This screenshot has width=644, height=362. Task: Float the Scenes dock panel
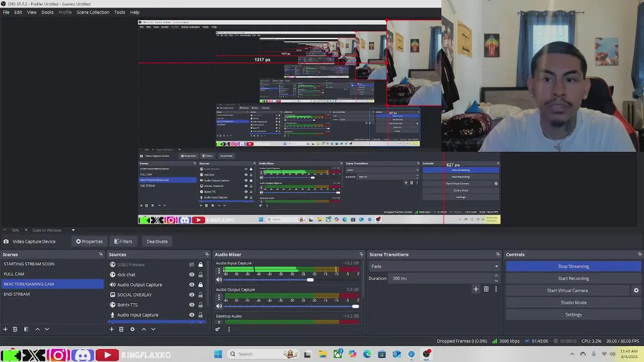pyautogui.click(x=101, y=254)
